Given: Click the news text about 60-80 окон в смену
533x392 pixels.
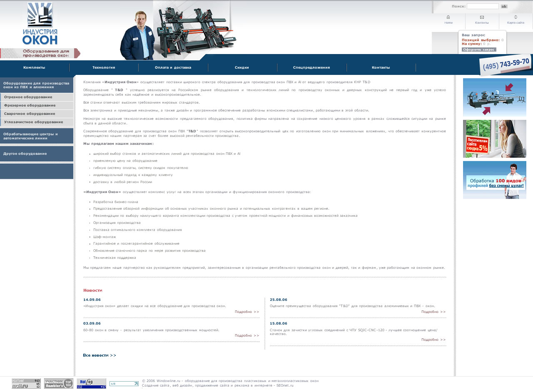Looking at the screenshot, I should click(x=151, y=330).
